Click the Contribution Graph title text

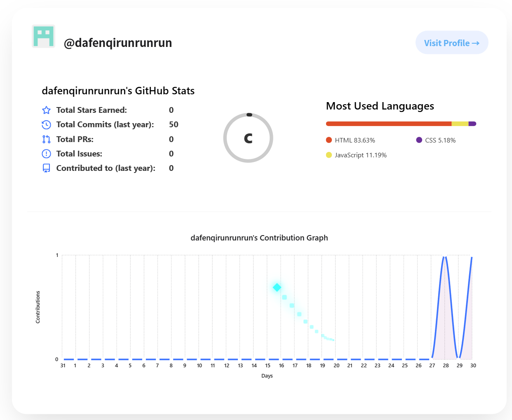point(259,238)
